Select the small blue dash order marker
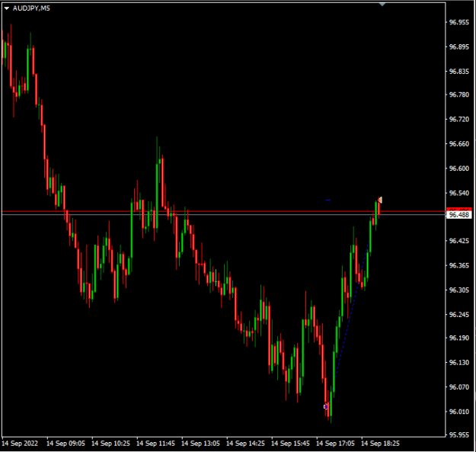476x452 pixels. [328, 200]
